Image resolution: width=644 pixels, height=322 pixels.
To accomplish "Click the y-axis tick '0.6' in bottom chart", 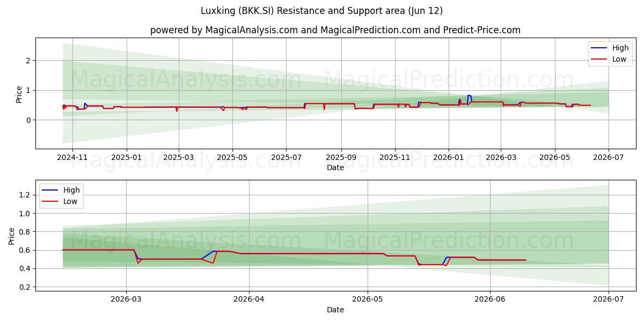I will [x=26, y=251].
